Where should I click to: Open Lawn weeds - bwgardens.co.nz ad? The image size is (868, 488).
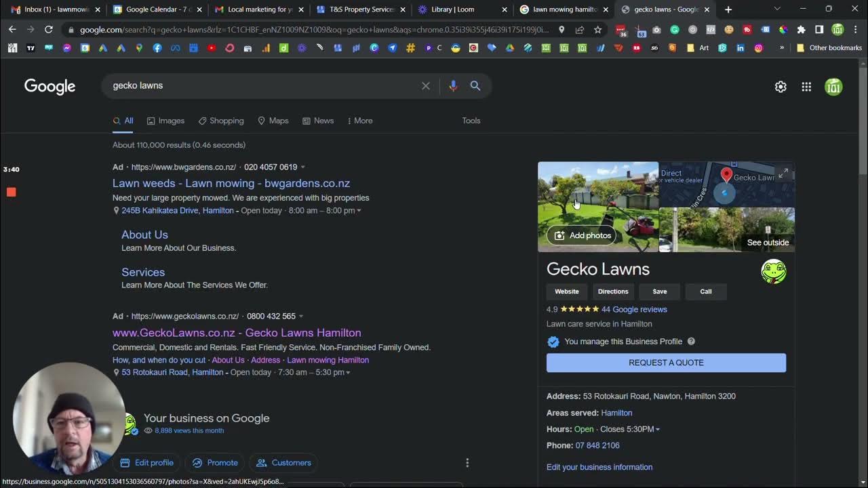click(231, 184)
